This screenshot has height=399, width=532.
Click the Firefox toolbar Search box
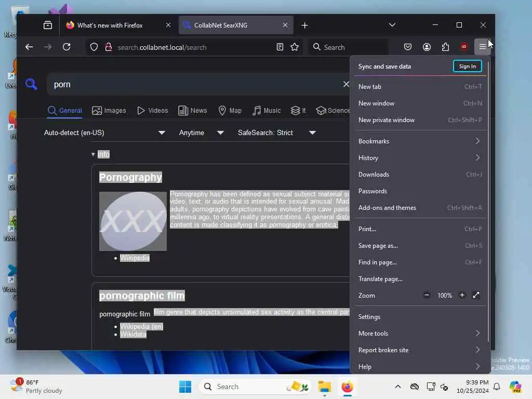pos(348,47)
